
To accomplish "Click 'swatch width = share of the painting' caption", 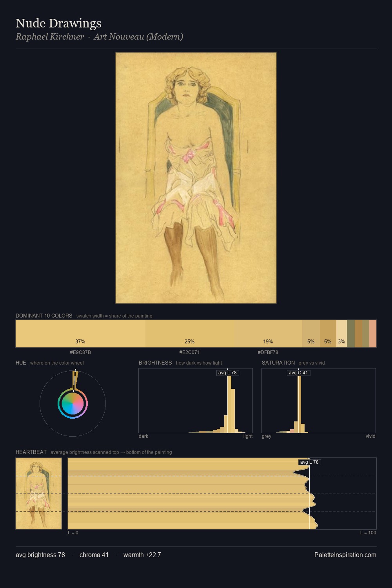I will tap(114, 316).
